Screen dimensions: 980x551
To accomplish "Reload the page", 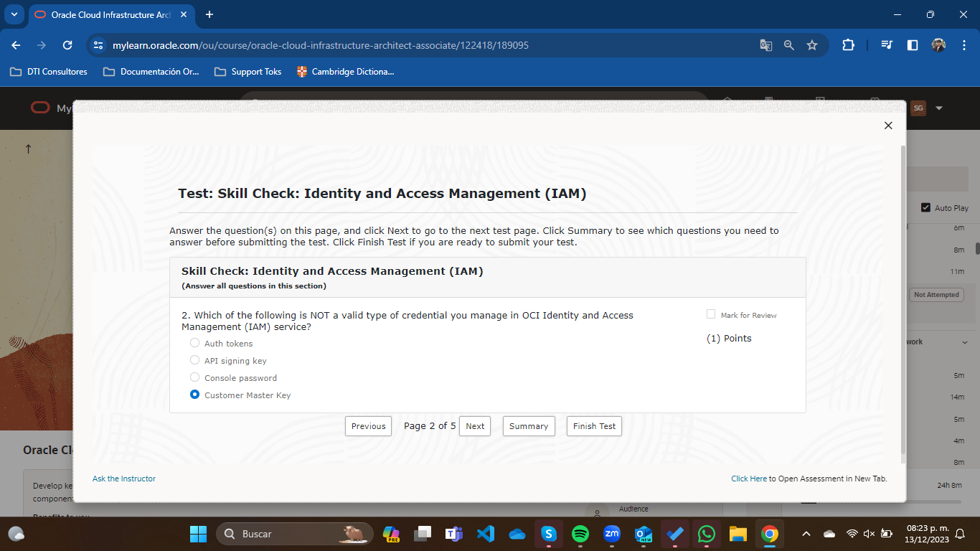I will 67,45.
